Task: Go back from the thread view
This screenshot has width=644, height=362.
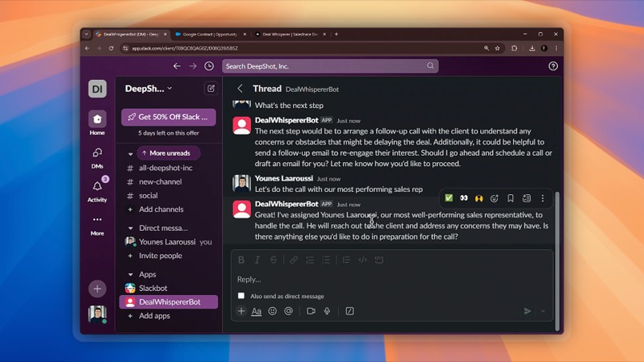Action: click(240, 89)
